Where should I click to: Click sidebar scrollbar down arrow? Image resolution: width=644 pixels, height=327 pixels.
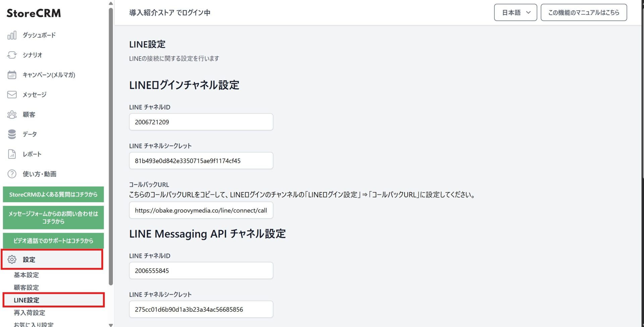(x=111, y=325)
